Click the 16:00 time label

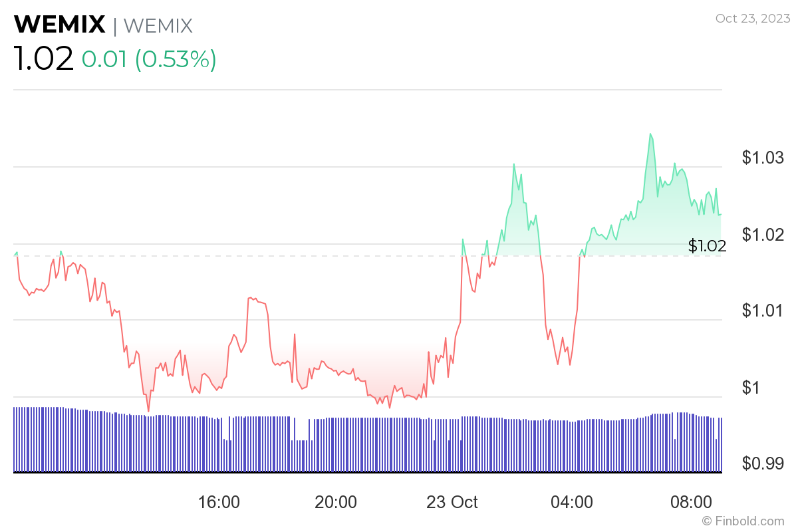pyautogui.click(x=219, y=502)
